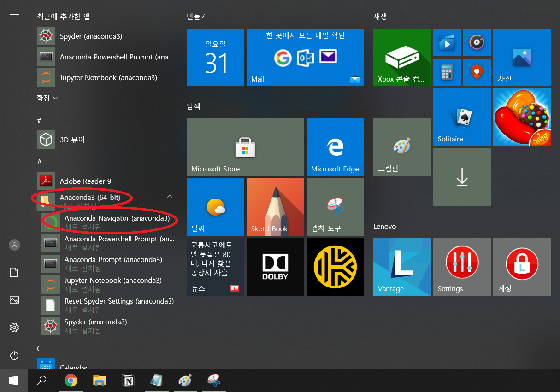Open the SketchBook tile

275,207
